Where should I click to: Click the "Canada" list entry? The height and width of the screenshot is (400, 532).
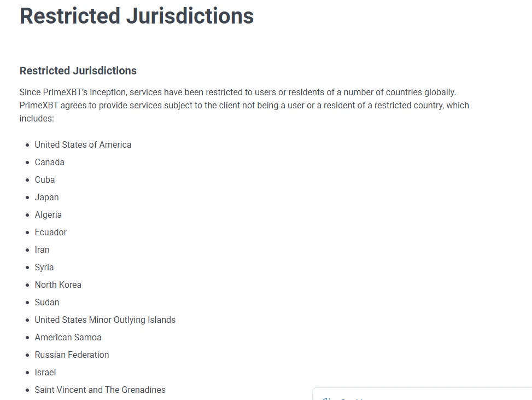click(x=50, y=162)
